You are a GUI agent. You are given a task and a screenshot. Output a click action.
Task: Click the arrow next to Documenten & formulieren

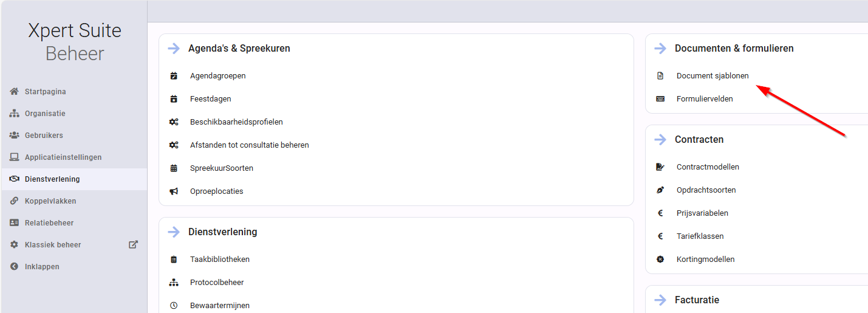[660, 49]
